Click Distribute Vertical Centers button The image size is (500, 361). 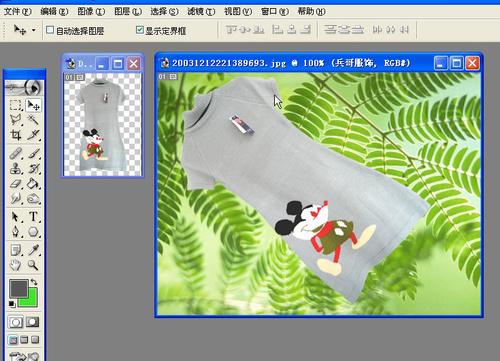(344, 30)
